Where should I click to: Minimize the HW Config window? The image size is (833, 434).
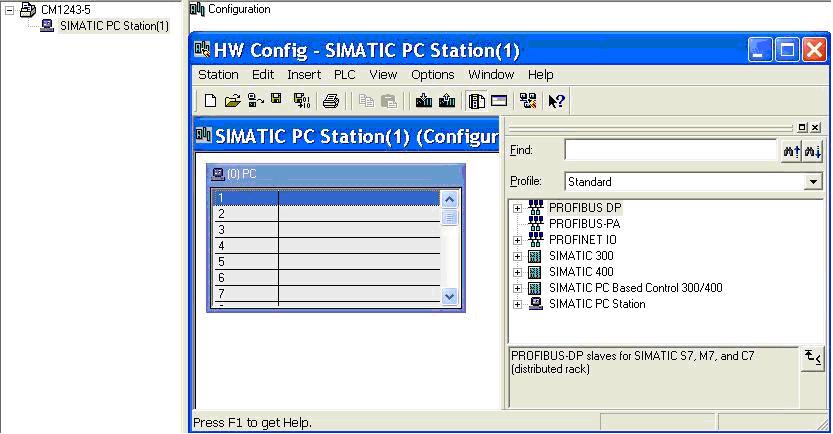pyautogui.click(x=760, y=50)
